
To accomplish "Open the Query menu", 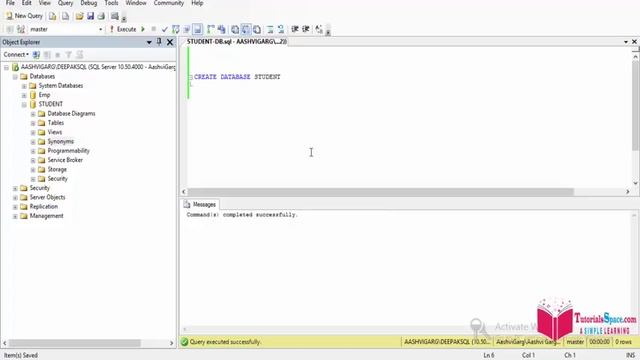I will (x=65, y=3).
